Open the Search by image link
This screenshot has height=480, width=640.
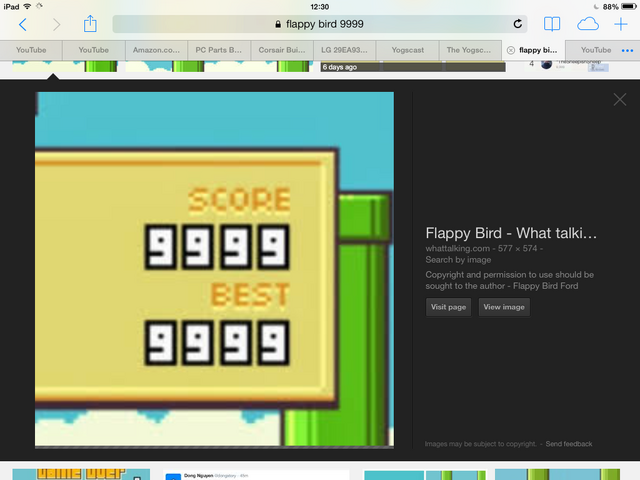point(458,260)
